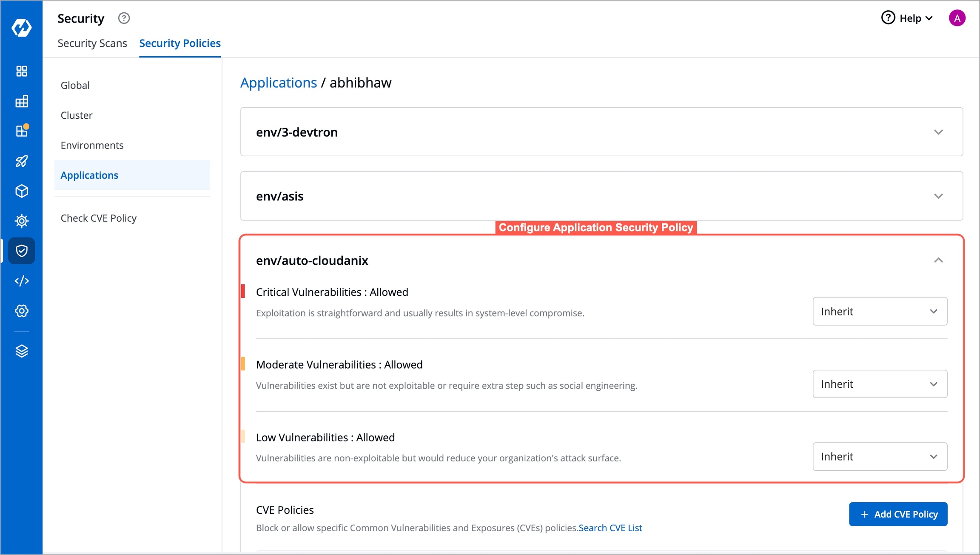Screen dimensions: 980x555
Task: Click the stacked layers icon in sidebar
Action: [x=22, y=351]
